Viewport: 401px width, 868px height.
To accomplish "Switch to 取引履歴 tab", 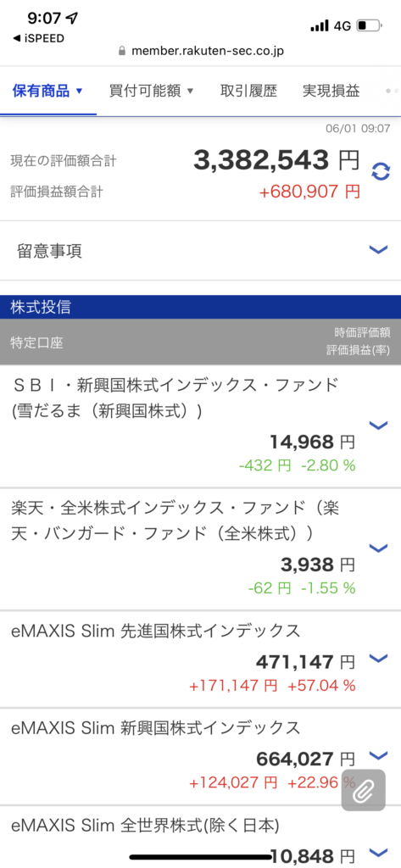I will (x=248, y=91).
